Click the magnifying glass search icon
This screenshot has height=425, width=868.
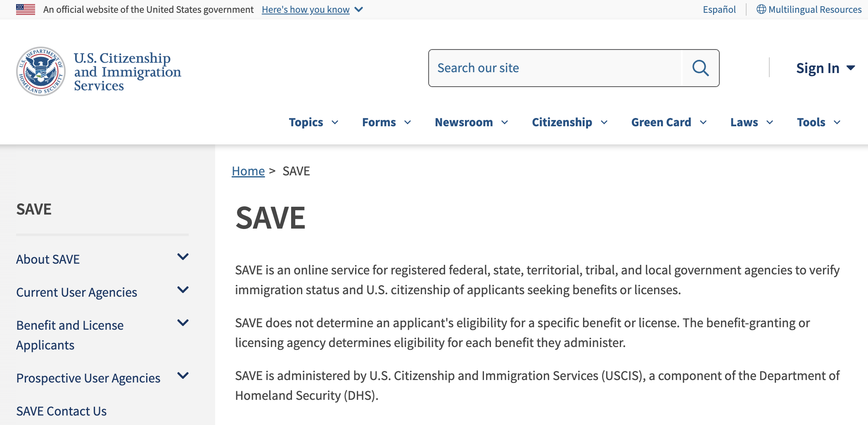click(700, 68)
